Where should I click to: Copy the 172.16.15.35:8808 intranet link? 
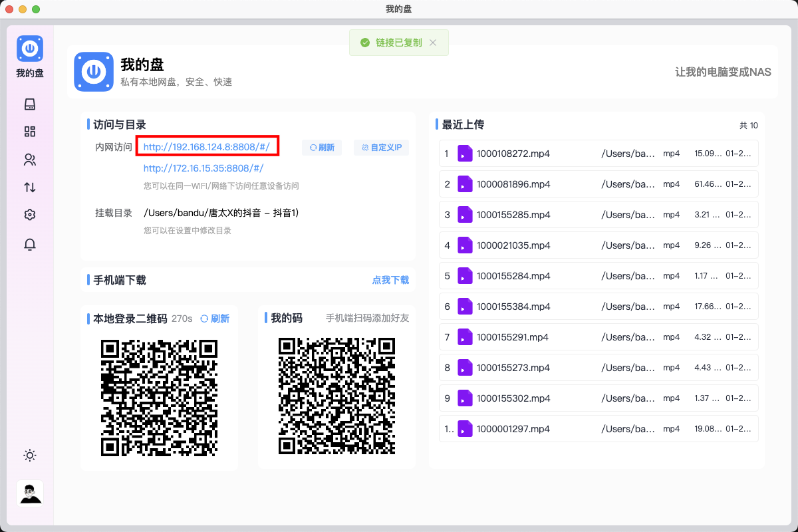point(203,168)
